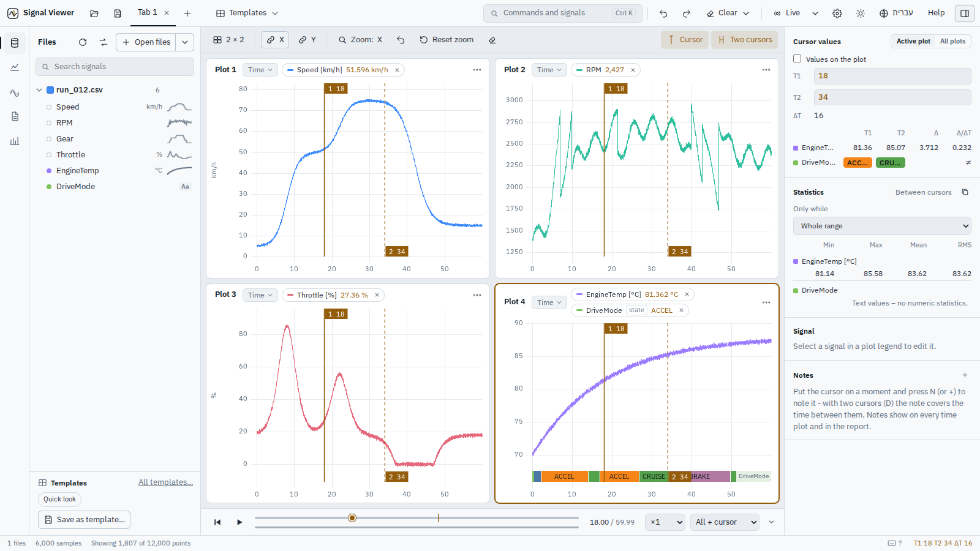
Task: Click the undo arrow in top bar
Action: (x=663, y=13)
